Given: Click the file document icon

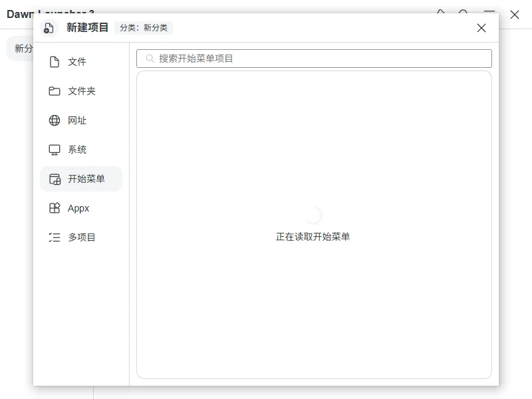Looking at the screenshot, I should 55,62.
